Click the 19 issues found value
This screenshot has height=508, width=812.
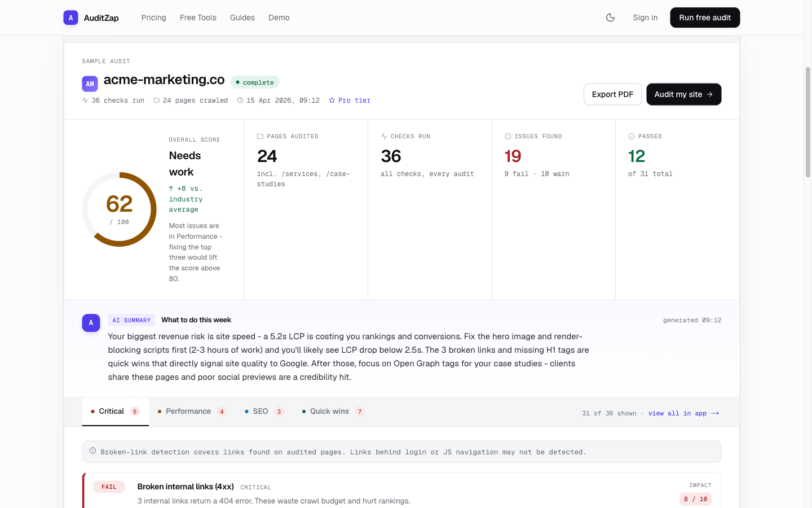pyautogui.click(x=513, y=156)
